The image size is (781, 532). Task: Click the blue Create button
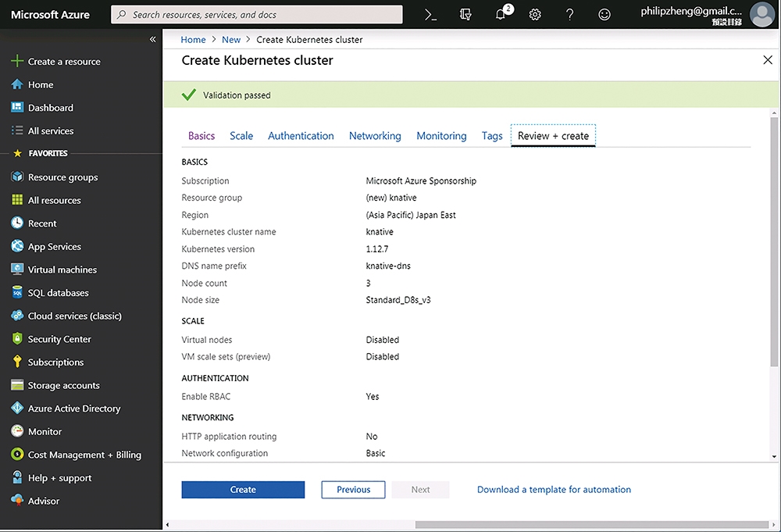243,489
